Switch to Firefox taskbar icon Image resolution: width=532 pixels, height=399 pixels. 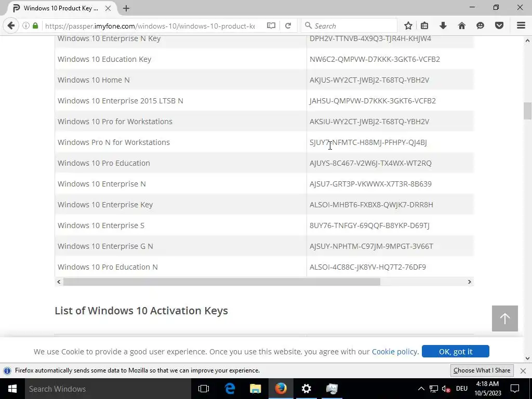pos(281,389)
